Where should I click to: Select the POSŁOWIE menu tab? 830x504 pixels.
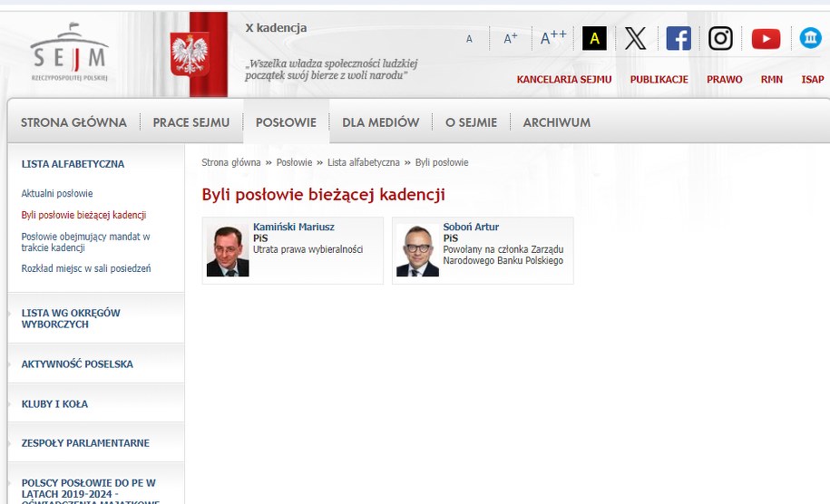click(286, 122)
